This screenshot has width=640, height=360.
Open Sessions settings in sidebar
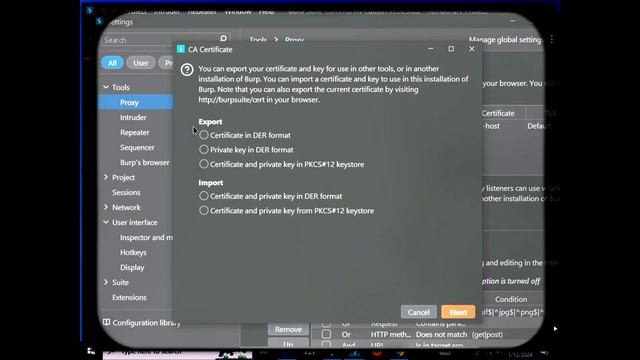click(126, 192)
